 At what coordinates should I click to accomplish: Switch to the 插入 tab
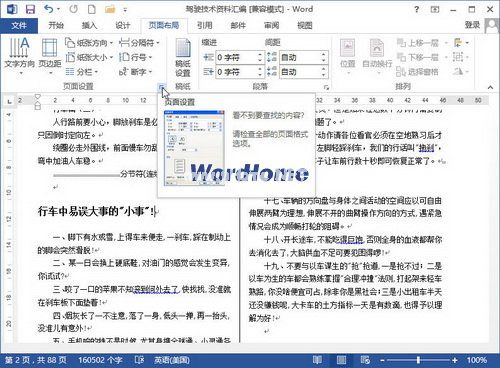[x=89, y=25]
